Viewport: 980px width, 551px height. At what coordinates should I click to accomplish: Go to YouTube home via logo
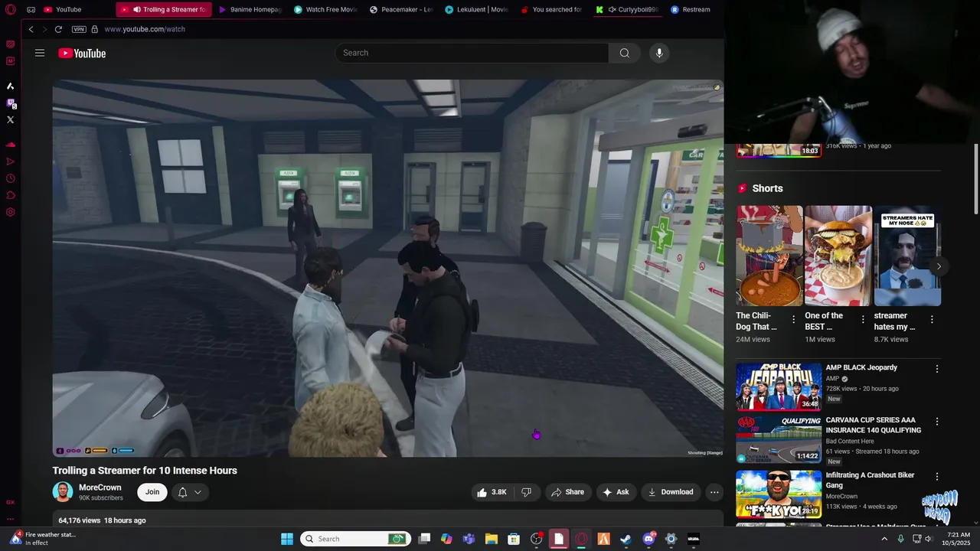tap(82, 53)
